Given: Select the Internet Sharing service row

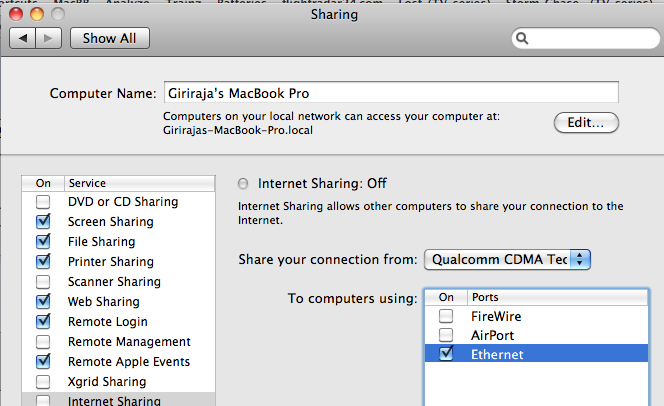Looking at the screenshot, I should tap(119, 399).
